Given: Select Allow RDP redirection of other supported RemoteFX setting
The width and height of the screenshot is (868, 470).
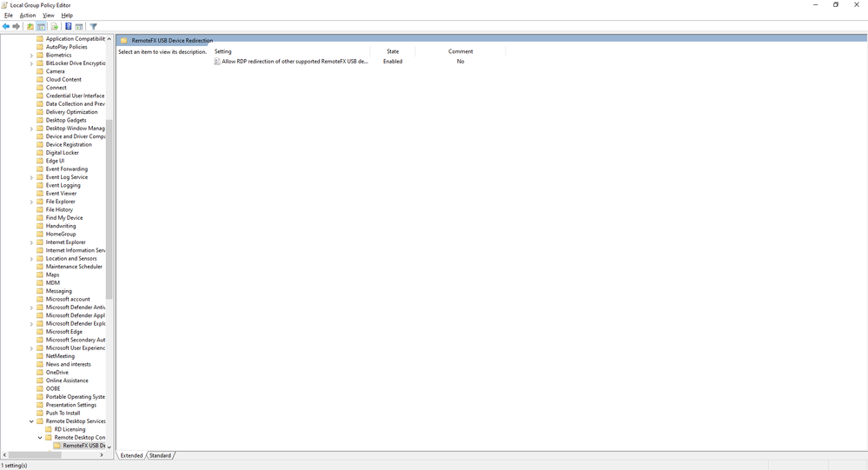Looking at the screenshot, I should coord(295,62).
